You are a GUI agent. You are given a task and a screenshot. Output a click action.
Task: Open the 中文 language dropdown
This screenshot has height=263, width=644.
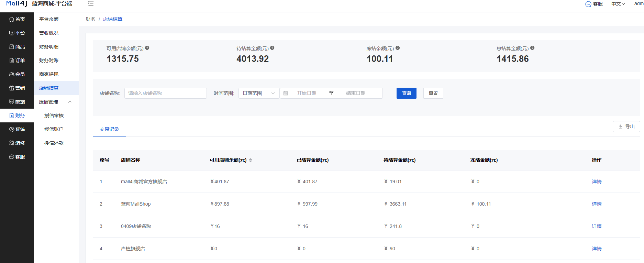(618, 4)
